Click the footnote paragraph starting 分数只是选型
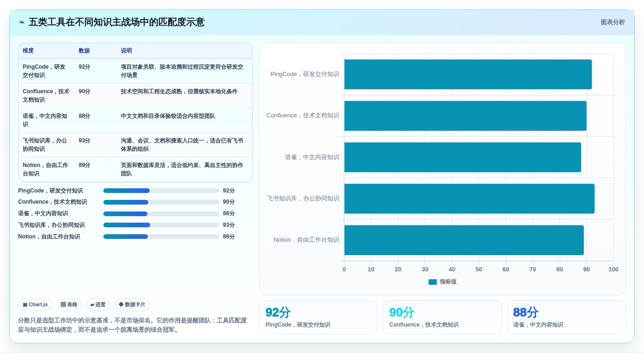 click(133, 325)
